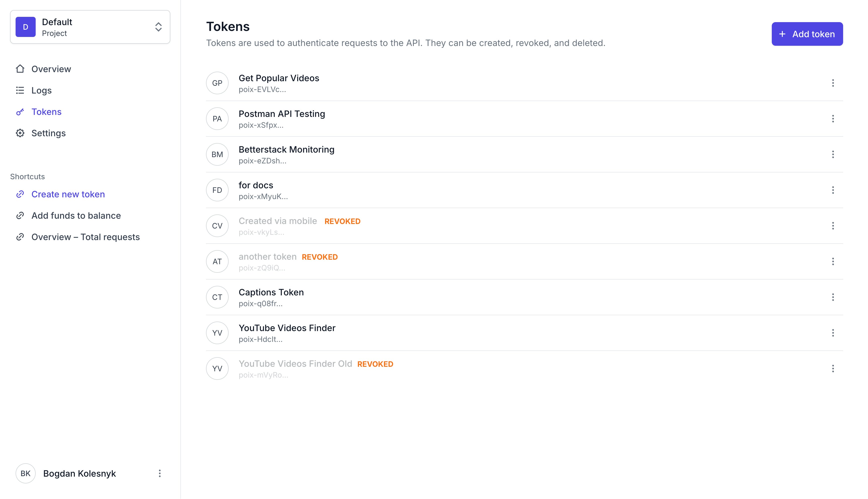
Task: Select the Tokens key icon in sidebar
Action: coord(20,112)
